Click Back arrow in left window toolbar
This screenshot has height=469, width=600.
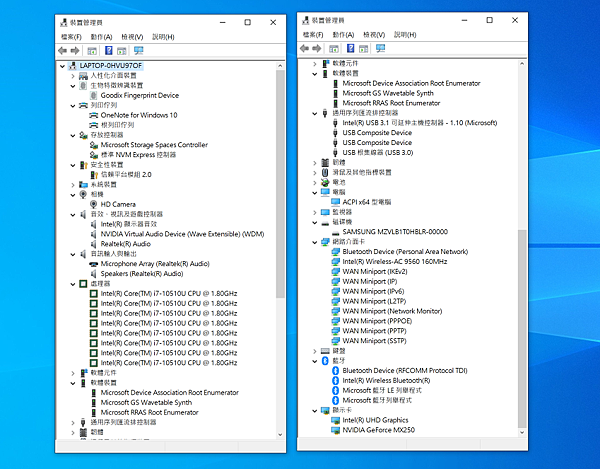[62, 50]
